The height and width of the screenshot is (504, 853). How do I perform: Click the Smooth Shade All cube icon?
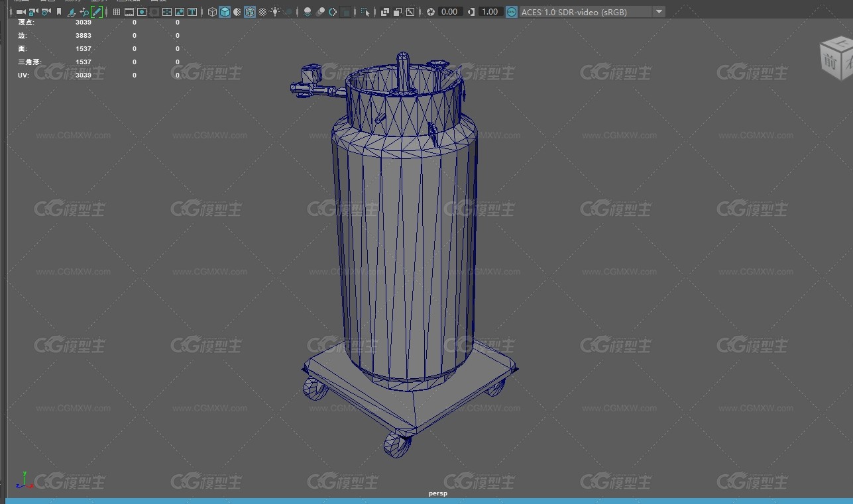click(225, 12)
